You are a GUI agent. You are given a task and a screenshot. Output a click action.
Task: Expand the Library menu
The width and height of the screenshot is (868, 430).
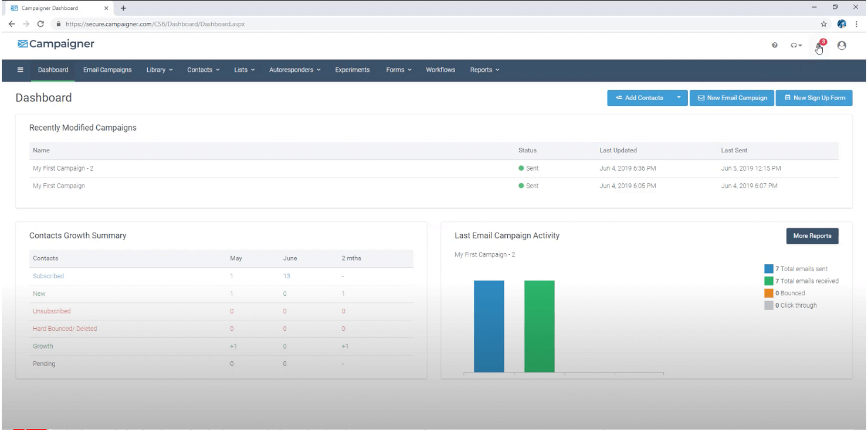pyautogui.click(x=160, y=70)
